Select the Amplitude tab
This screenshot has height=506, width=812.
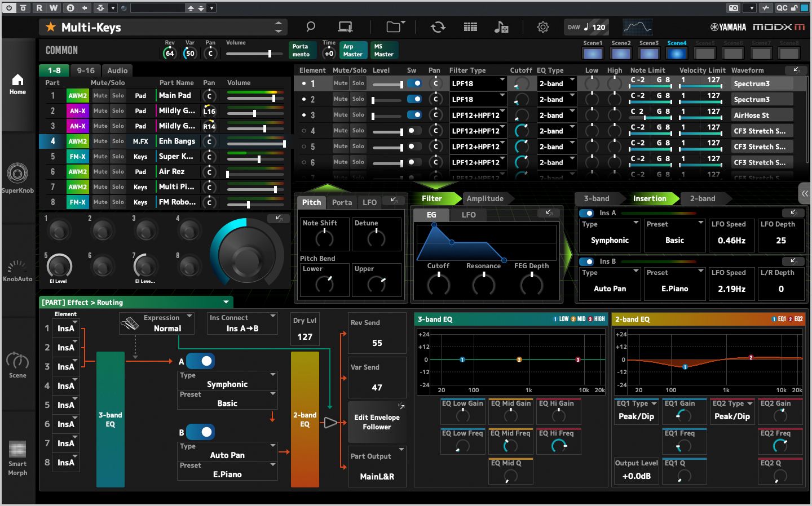[x=486, y=198]
